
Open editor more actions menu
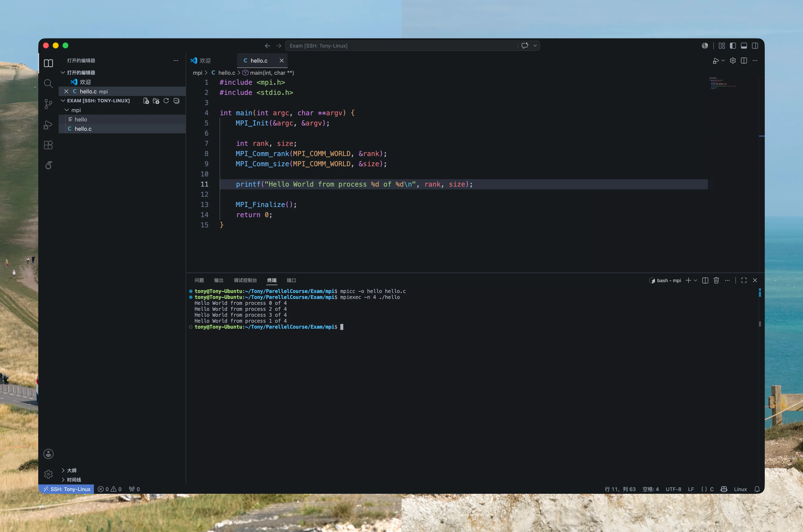coord(755,61)
